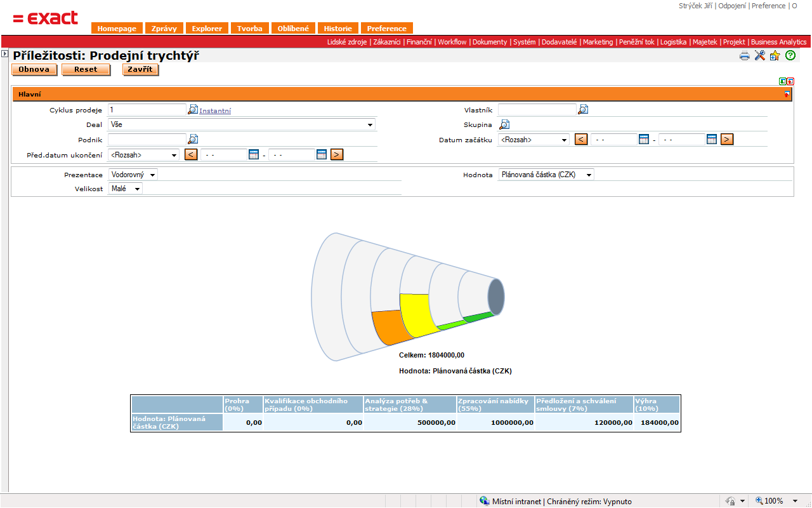The width and height of the screenshot is (812, 508).
Task: Open second calendar for Před.datum ukončení
Action: [322, 154]
